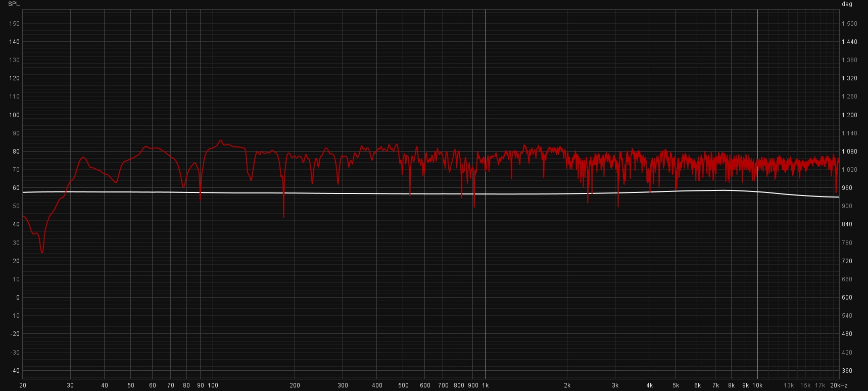Select the 1.080 phase axis value

(849, 152)
